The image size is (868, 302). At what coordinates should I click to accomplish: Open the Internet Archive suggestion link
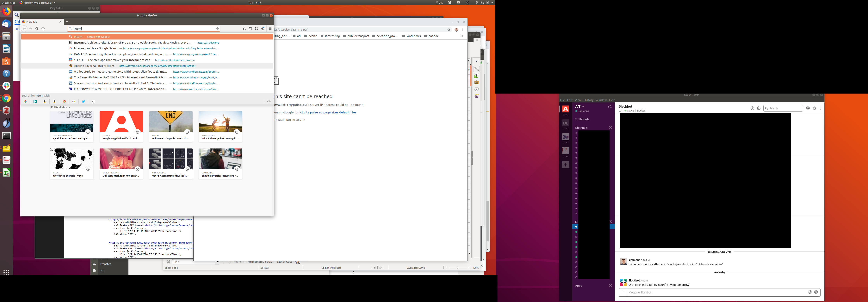click(132, 43)
